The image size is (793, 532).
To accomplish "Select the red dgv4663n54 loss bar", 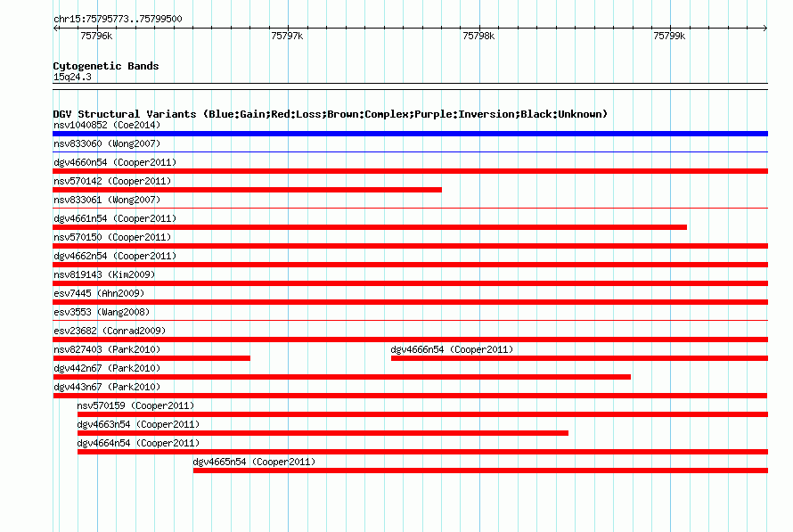I will [323, 433].
